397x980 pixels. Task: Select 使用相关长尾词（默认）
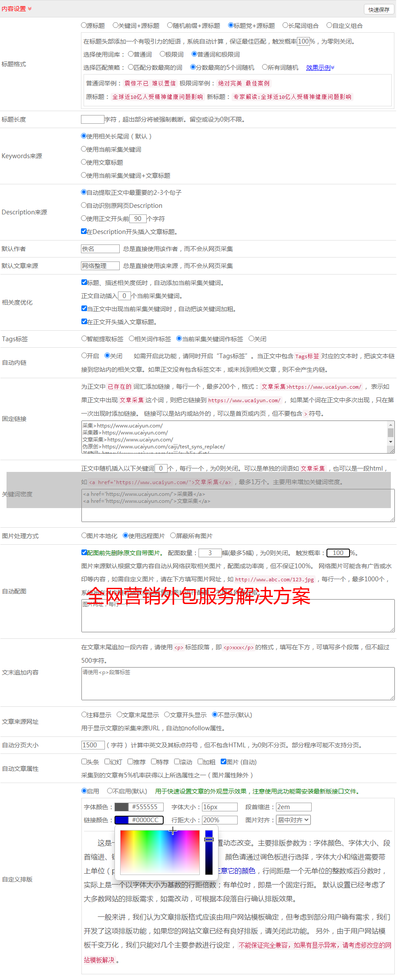pyautogui.click(x=84, y=136)
